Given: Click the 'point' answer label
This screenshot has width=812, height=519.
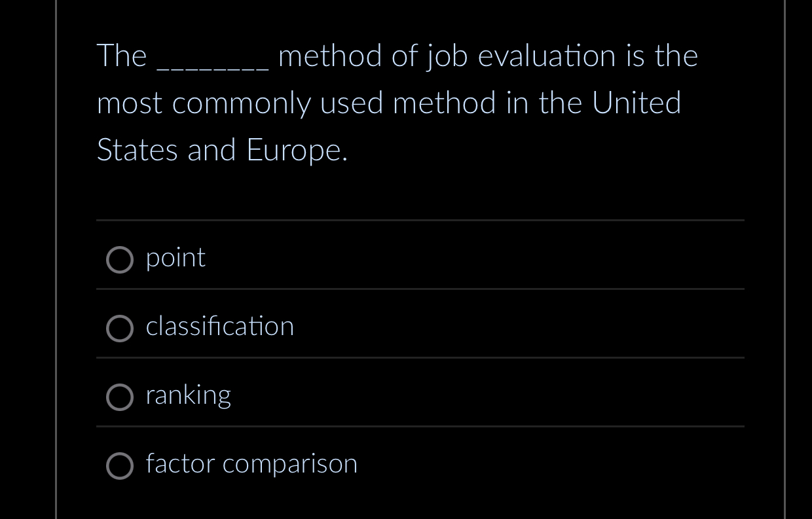Looking at the screenshot, I should [175, 258].
